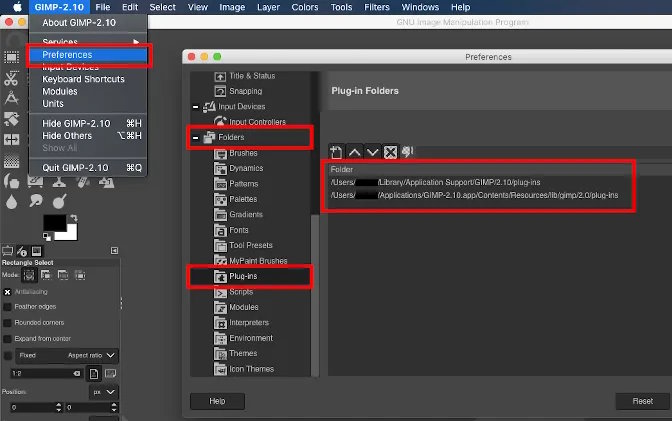Move selected folder down with arrow icon
This screenshot has width=672, height=421.
coord(372,151)
